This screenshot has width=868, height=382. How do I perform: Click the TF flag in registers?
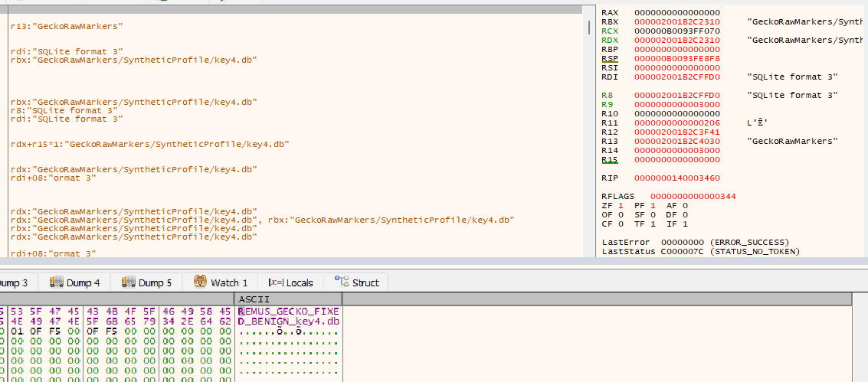coord(645,224)
